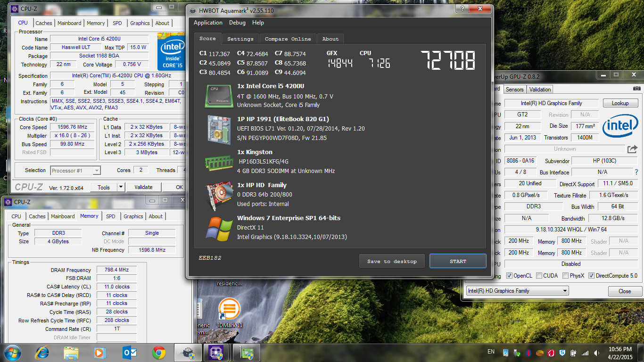This screenshot has height=362, width=644.
Task: Open Graphics tab in CPU-Z Memory window
Action: click(x=133, y=216)
